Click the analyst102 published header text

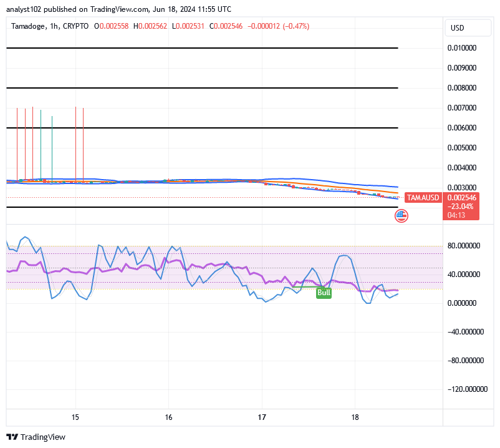[118, 9]
